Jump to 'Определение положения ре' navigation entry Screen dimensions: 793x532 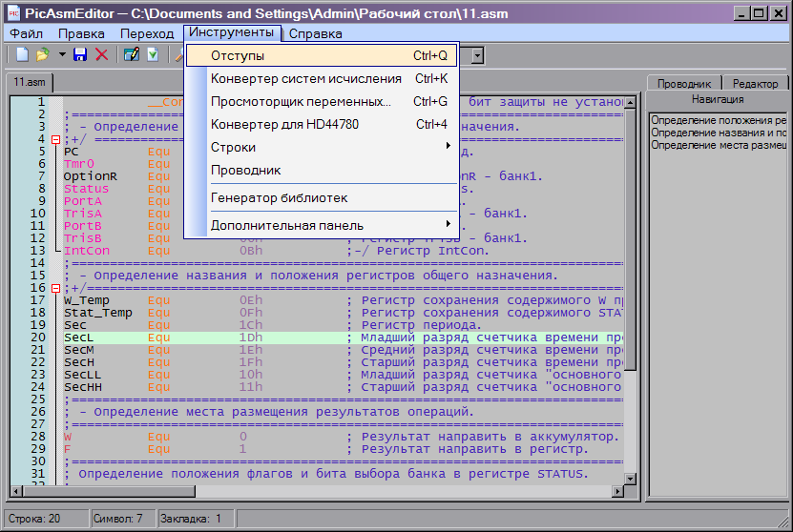pyautogui.click(x=719, y=120)
